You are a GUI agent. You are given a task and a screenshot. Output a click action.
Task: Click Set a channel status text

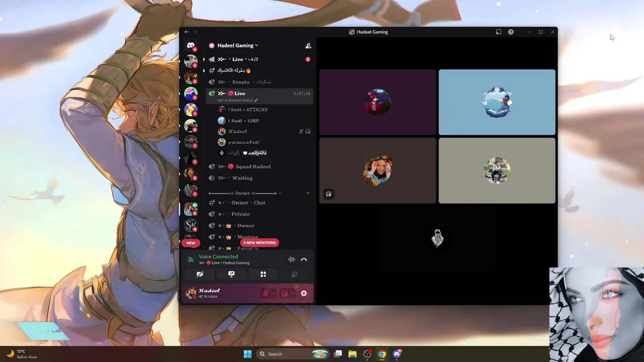[235, 100]
